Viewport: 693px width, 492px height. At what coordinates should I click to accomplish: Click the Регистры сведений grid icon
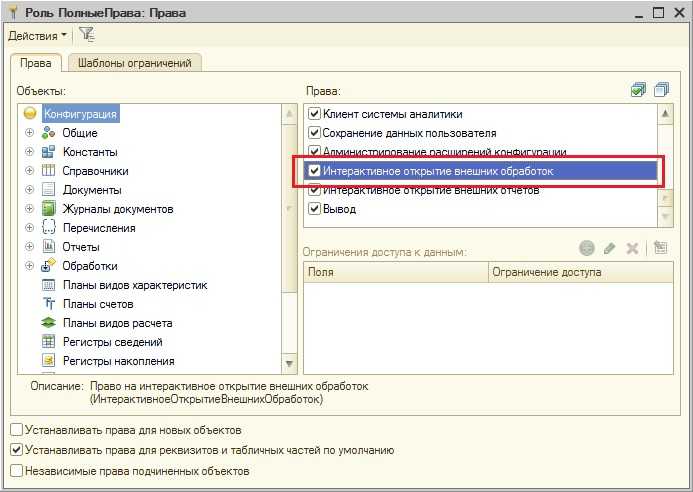48,342
